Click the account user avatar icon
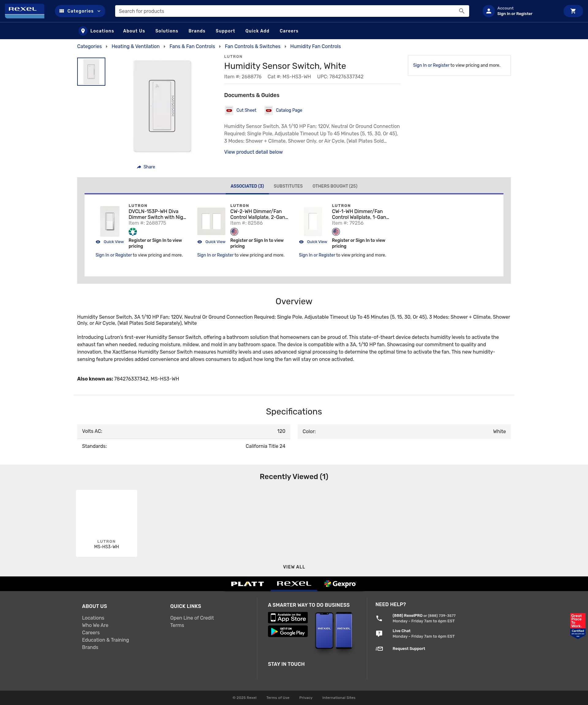The height and width of the screenshot is (705, 588). pos(488,11)
